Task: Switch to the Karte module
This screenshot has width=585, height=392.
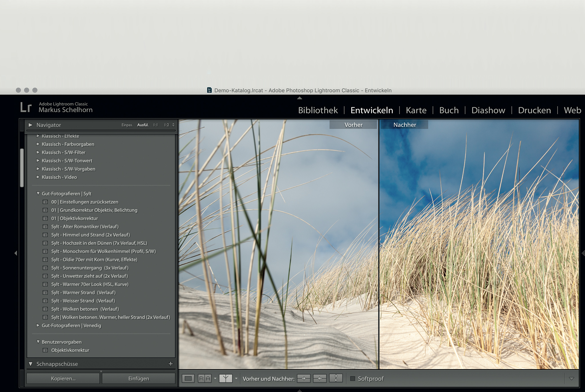Action: pyautogui.click(x=416, y=110)
